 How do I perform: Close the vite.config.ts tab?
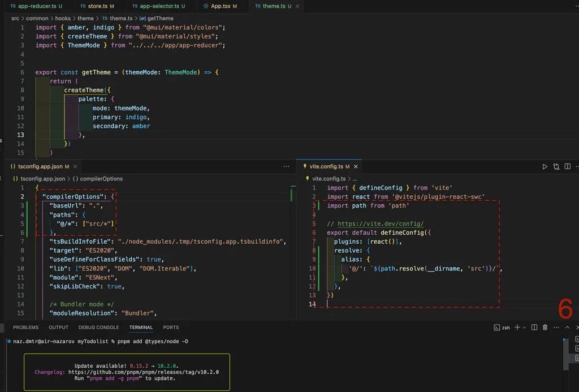pyautogui.click(x=356, y=167)
